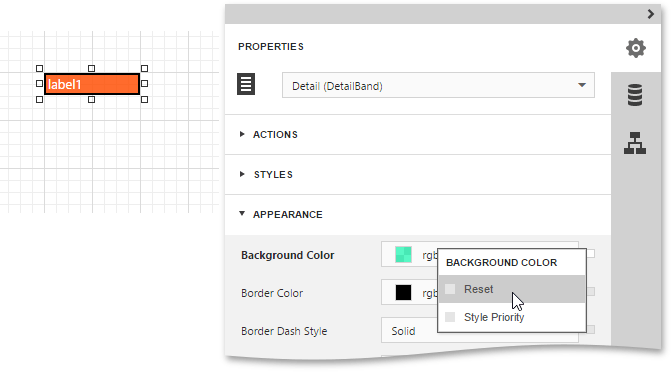The width and height of the screenshot is (671, 372).
Task: Toggle the Border Color property marker square
Action: click(591, 292)
